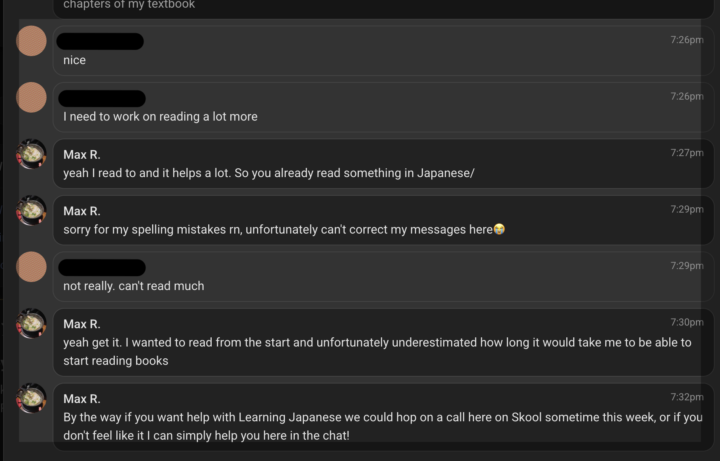Click Max R.'s avatar on the 7:30pm message
Image resolution: width=720 pixels, height=461 pixels.
[32, 324]
